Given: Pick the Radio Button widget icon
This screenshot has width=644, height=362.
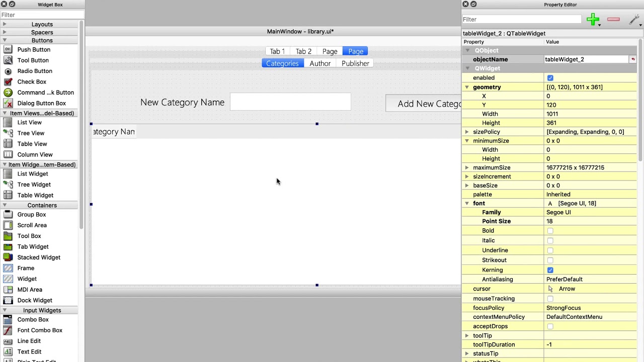Looking at the screenshot, I should [x=8, y=71].
